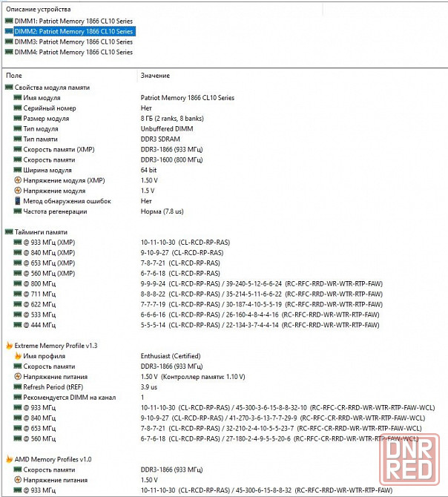Select '7-8-7-21' timing value in the 653 МГц profile row
The image size is (448, 497).
coord(153,428)
